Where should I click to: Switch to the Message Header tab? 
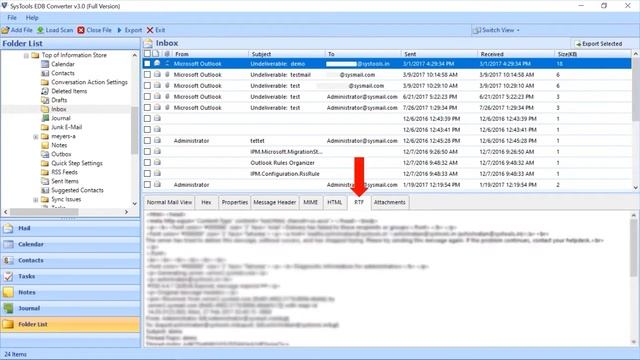click(275, 202)
